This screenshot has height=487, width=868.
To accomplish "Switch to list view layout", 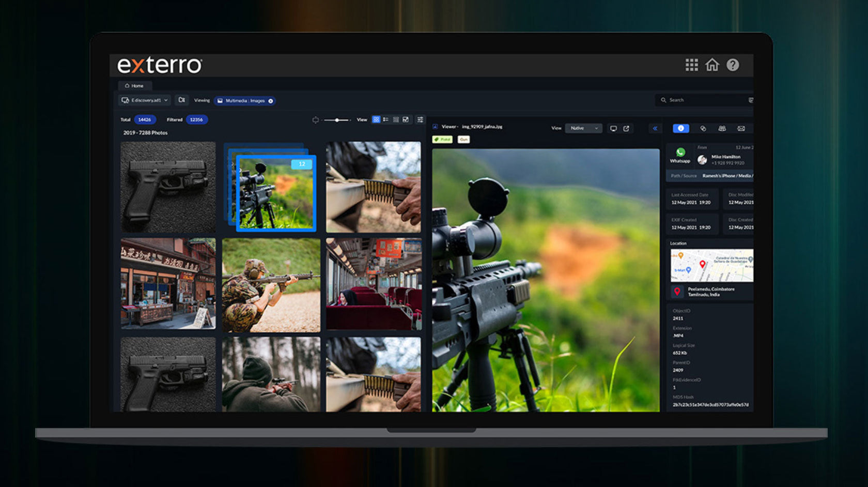I will pos(386,120).
